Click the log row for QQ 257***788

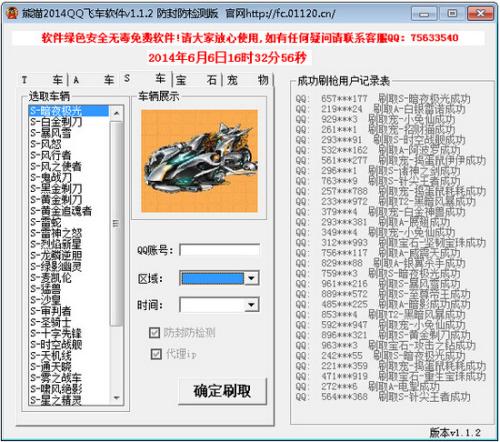[391, 191]
